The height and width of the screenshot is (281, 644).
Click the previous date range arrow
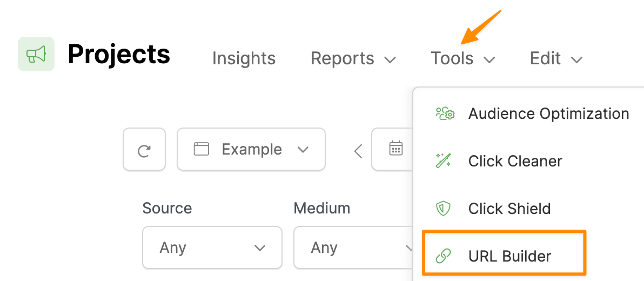click(x=358, y=151)
